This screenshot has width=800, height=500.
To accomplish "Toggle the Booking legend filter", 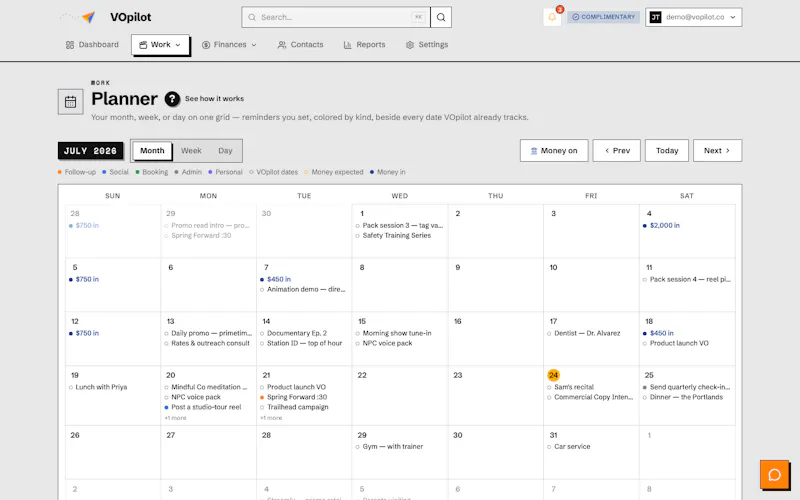I will pyautogui.click(x=152, y=172).
